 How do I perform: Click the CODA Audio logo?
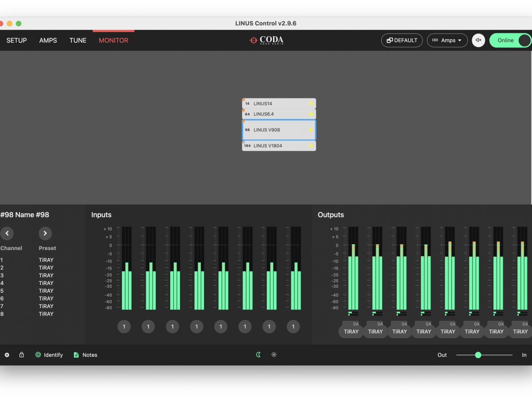(266, 40)
